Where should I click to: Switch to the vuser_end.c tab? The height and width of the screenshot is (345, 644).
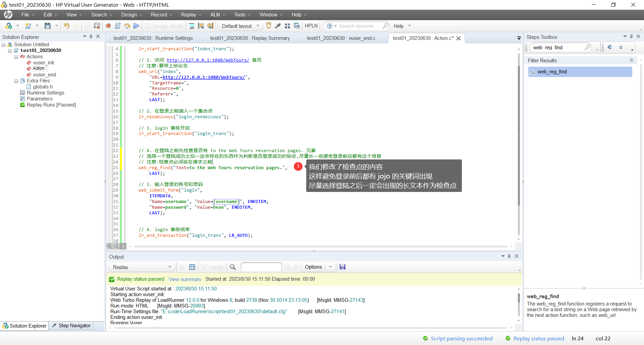click(341, 38)
